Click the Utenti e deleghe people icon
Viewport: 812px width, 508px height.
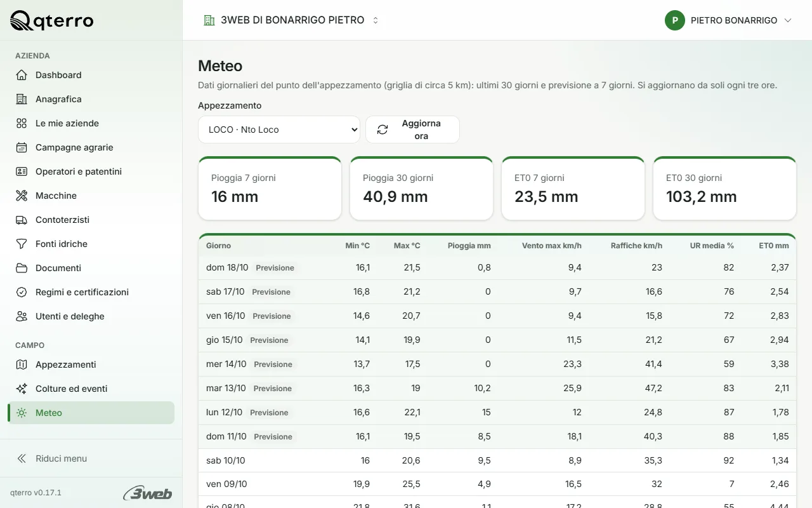(22, 316)
